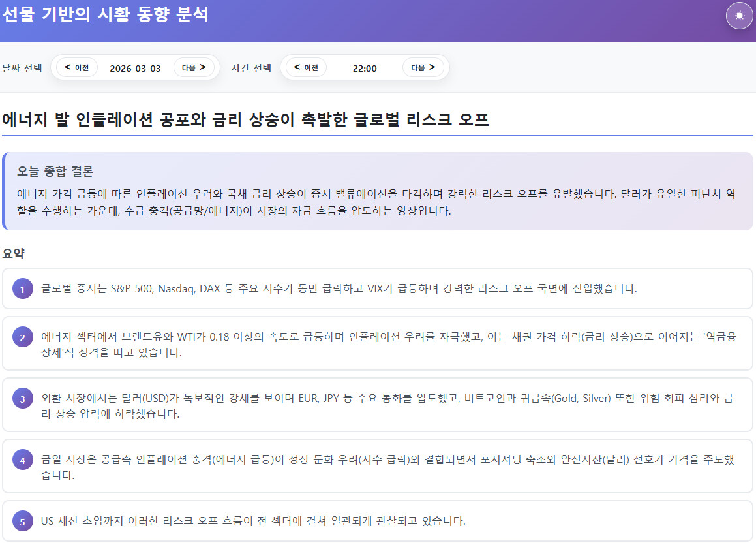Image resolution: width=756 pixels, height=545 pixels.
Task: Select the US 세션 risk-off summary text
Action: click(253, 521)
